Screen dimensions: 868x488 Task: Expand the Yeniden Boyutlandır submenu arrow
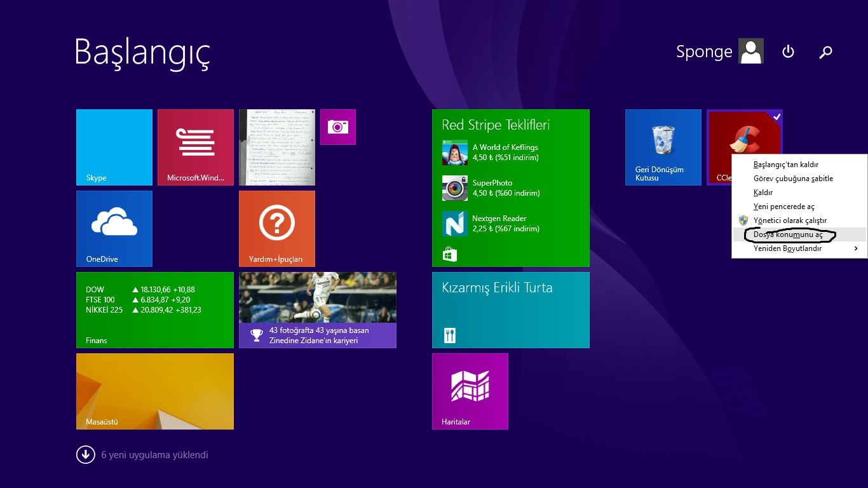(856, 248)
